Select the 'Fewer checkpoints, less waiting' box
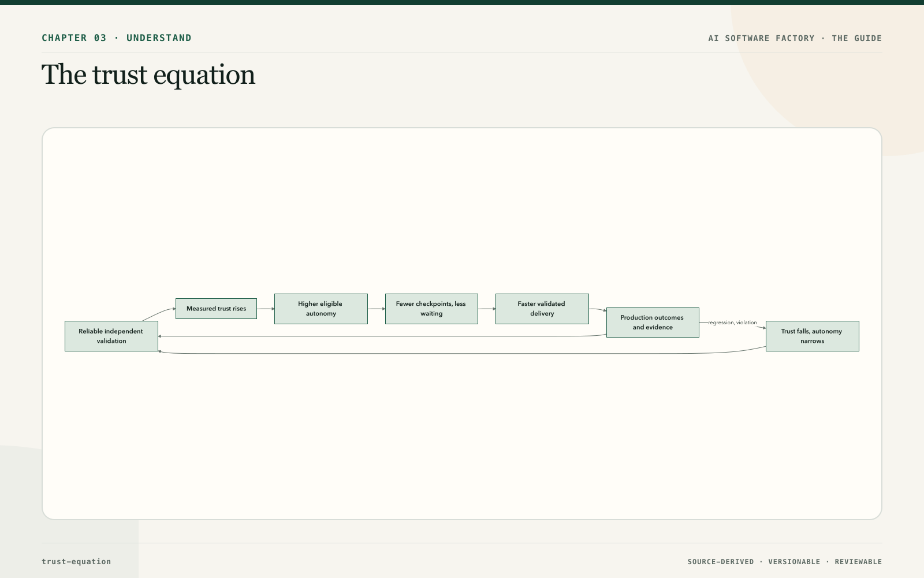924x578 pixels. point(431,309)
